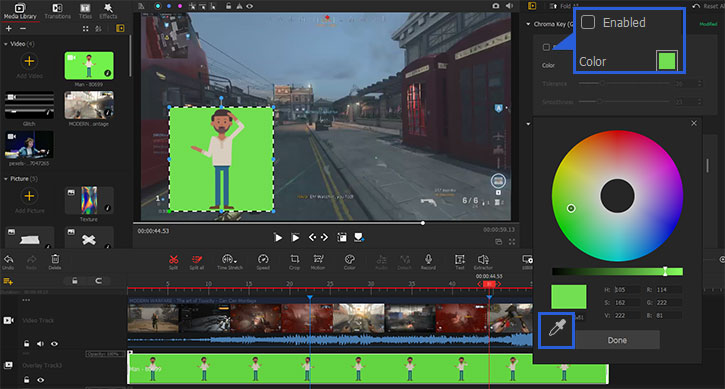
Task: Select the Texture picture thumbnail
Action: 89,200
